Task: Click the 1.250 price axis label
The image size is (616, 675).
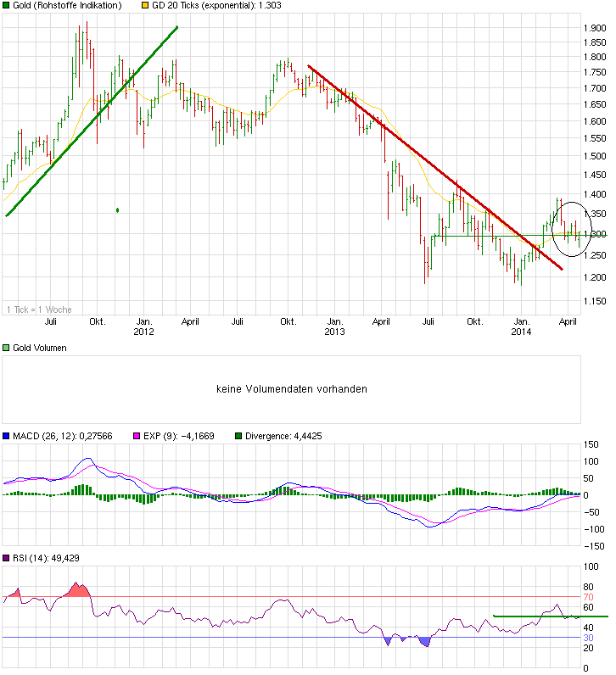Action: 595,255
